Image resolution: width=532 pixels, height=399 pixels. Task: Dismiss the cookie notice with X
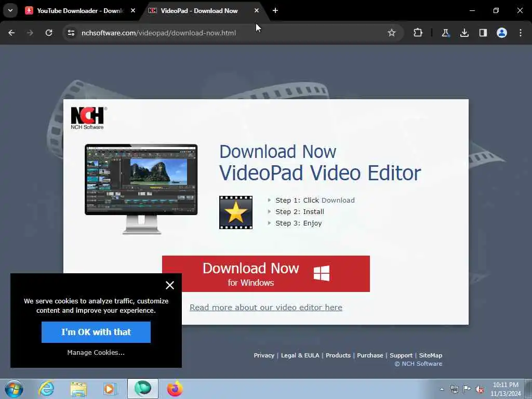click(170, 285)
